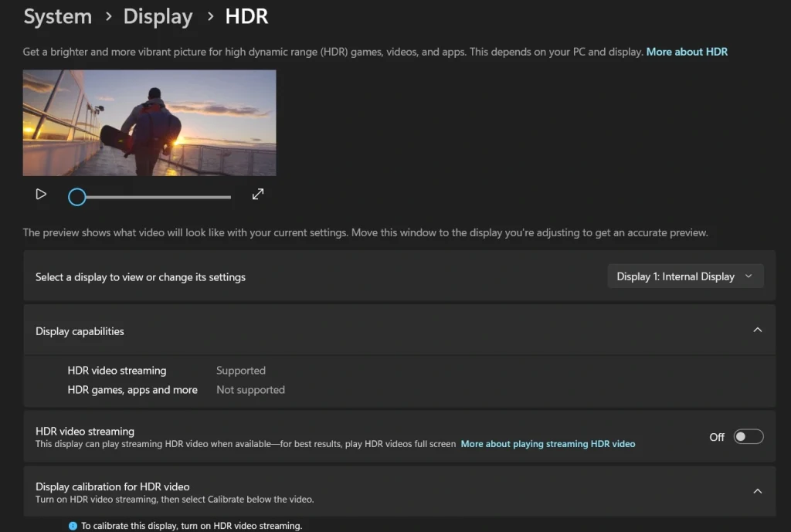Viewport: 791px width, 532px height.
Task: Click the dropdown arrow on Display 1: Internal Display
Action: tap(747, 276)
